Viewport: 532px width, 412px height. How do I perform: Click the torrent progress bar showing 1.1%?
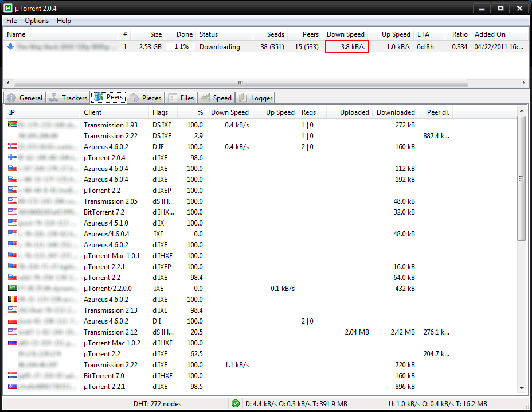(181, 47)
